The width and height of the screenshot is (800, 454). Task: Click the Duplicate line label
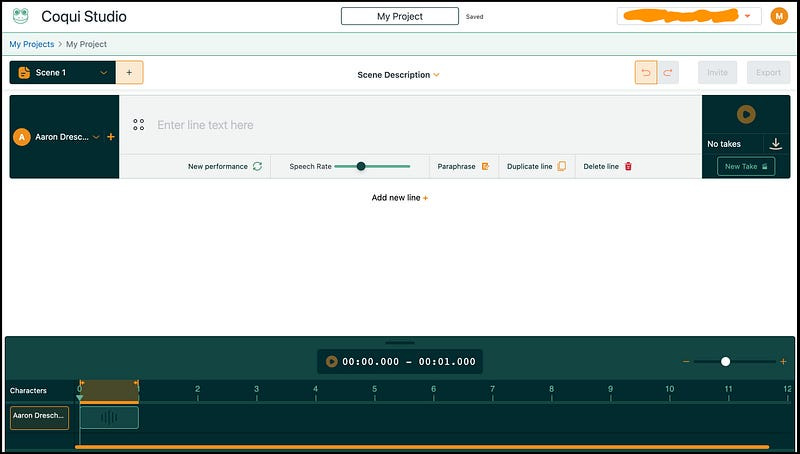[530, 166]
